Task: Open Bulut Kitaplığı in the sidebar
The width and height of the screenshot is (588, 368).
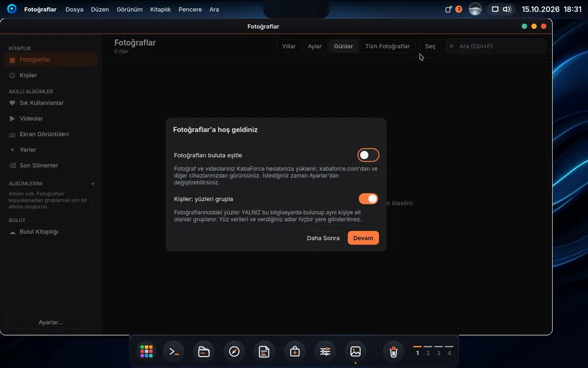Action: point(51,231)
